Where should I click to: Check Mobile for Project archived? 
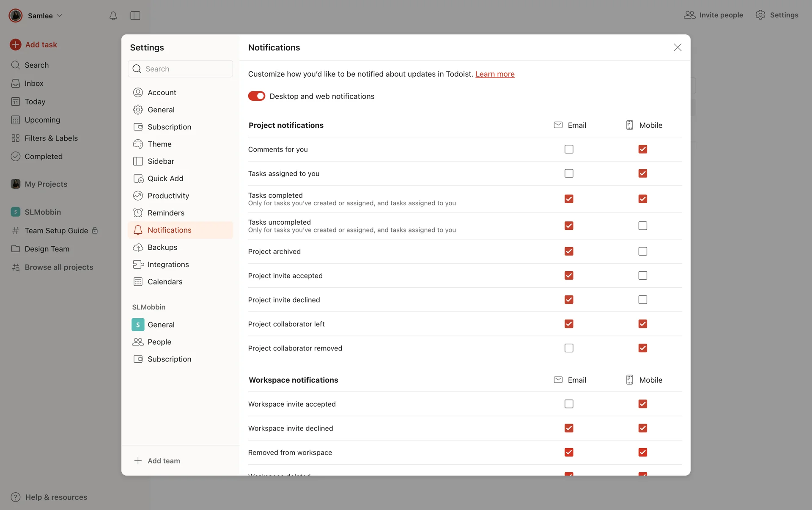click(642, 251)
